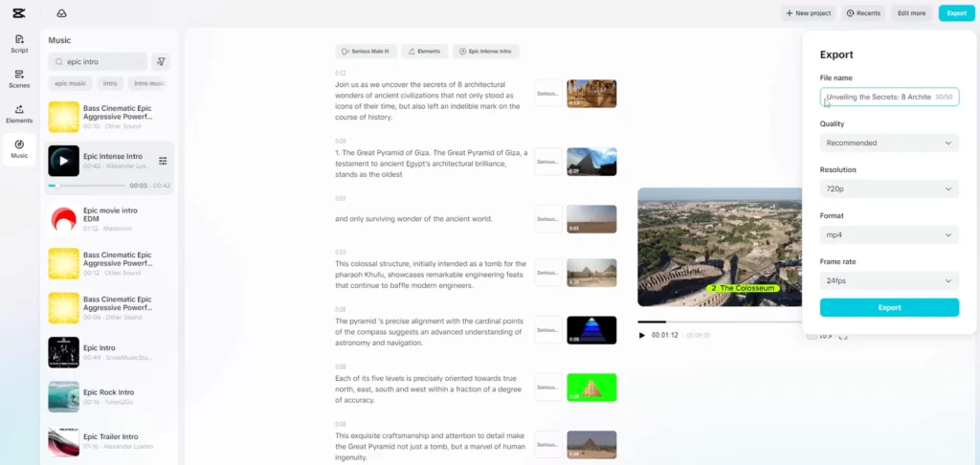This screenshot has height=465, width=980.
Task: Open the Serious Male III voice chip
Action: [x=366, y=52]
